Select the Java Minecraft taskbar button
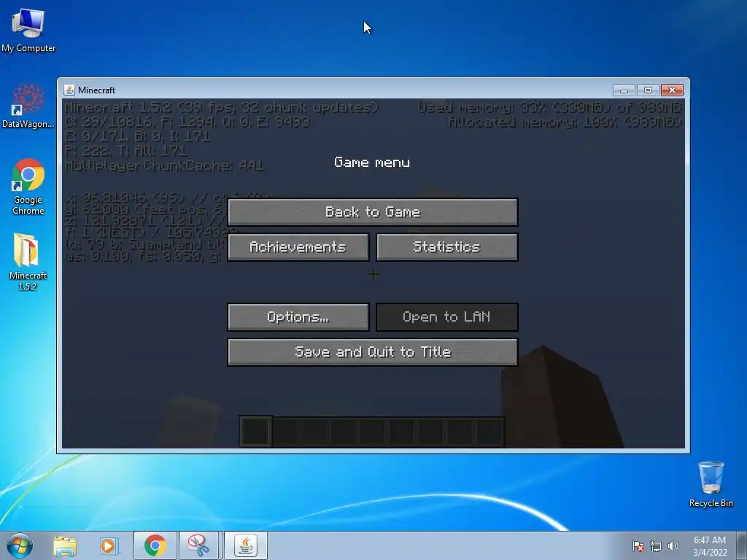 pyautogui.click(x=245, y=545)
